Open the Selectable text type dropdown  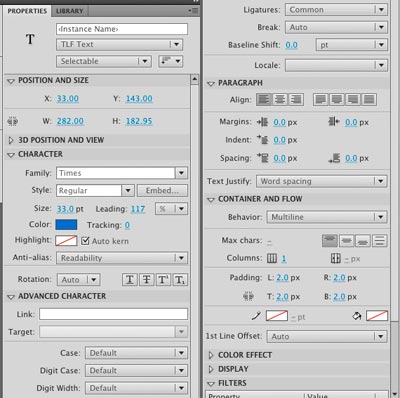coord(104,61)
